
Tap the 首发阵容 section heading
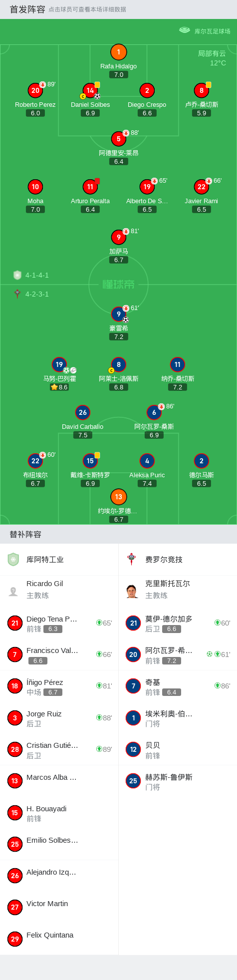[27, 9]
